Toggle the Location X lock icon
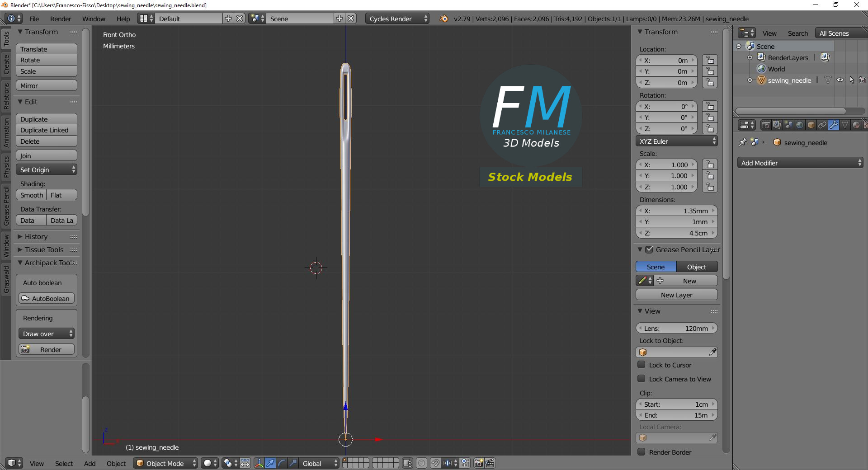The width and height of the screenshot is (868, 470). click(x=710, y=60)
